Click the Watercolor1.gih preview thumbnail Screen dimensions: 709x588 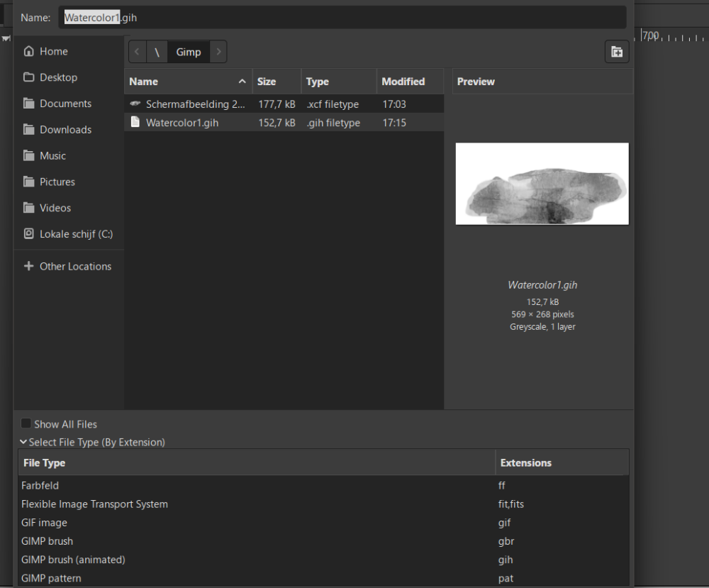(542, 184)
